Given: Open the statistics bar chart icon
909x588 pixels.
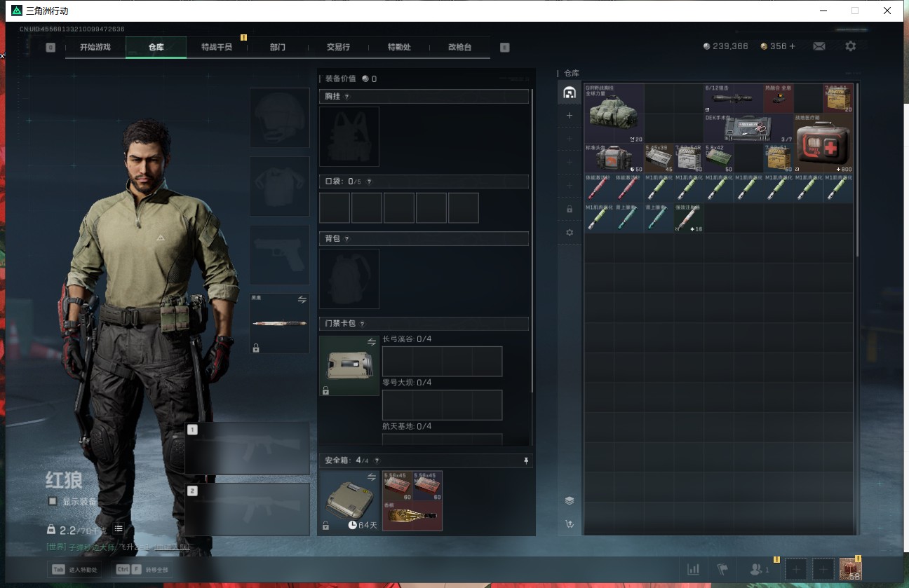Looking at the screenshot, I should tap(693, 570).
